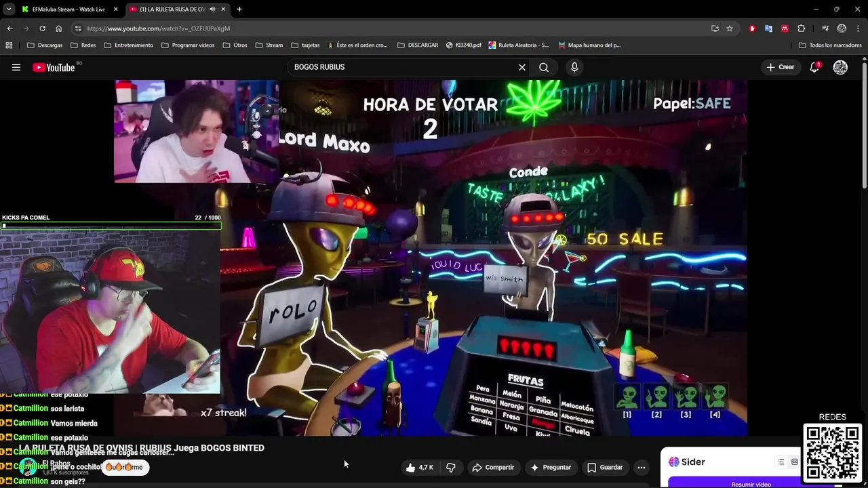Open the Programar videos bookmarks folder

[x=188, y=45]
